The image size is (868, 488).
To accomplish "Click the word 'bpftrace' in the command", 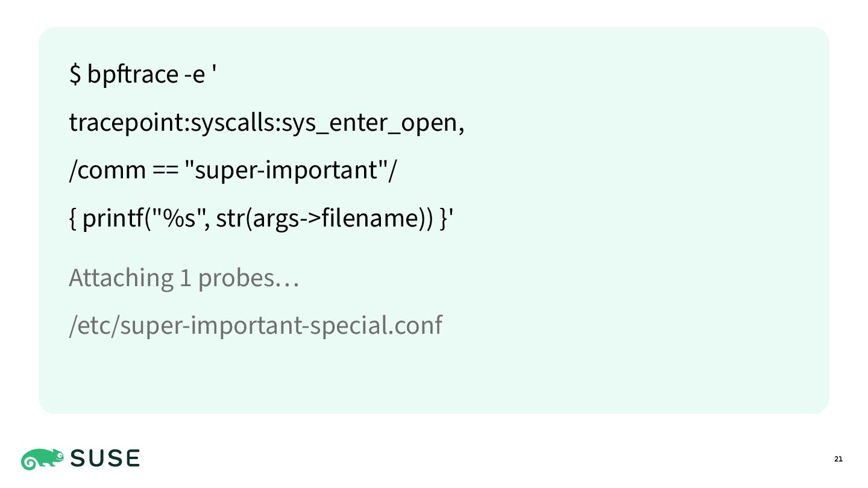I will point(133,75).
